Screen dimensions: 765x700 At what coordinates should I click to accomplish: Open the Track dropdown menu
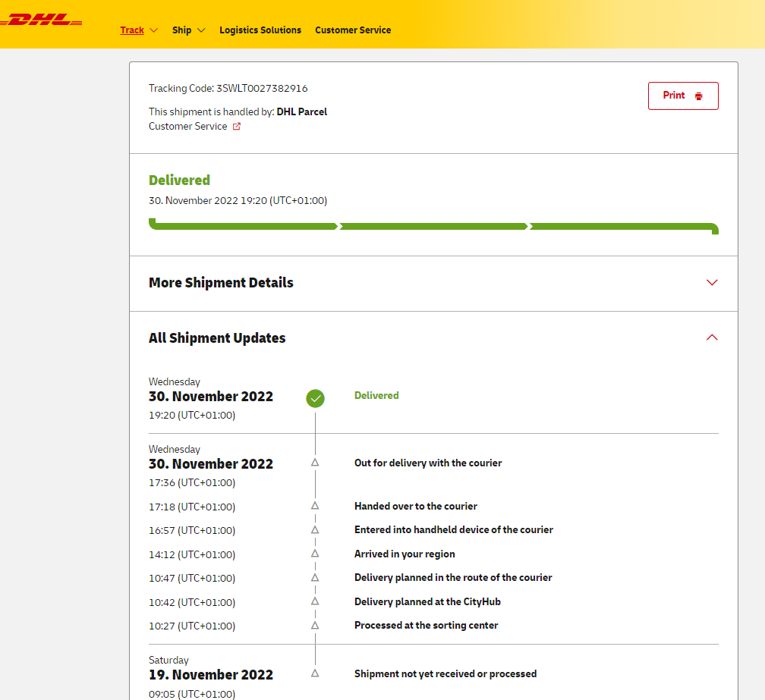click(138, 30)
